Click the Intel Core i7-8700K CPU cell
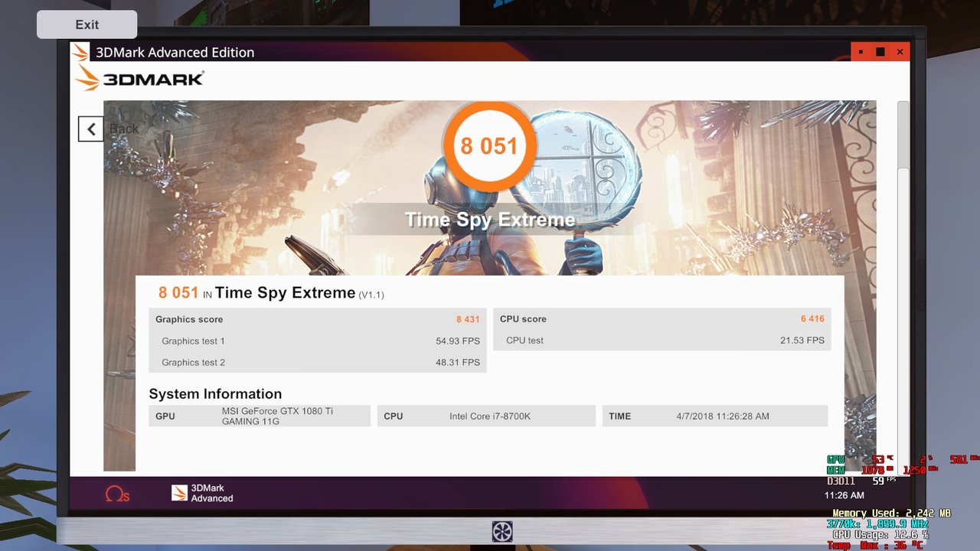Screen dimensions: 980x551 click(486, 416)
